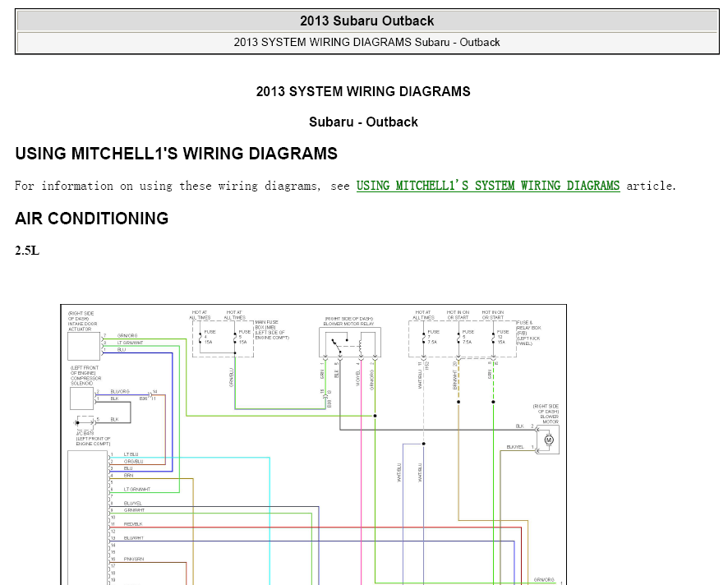The image size is (728, 585).
Task: Click the compressor solenoid component box
Action: click(81, 398)
